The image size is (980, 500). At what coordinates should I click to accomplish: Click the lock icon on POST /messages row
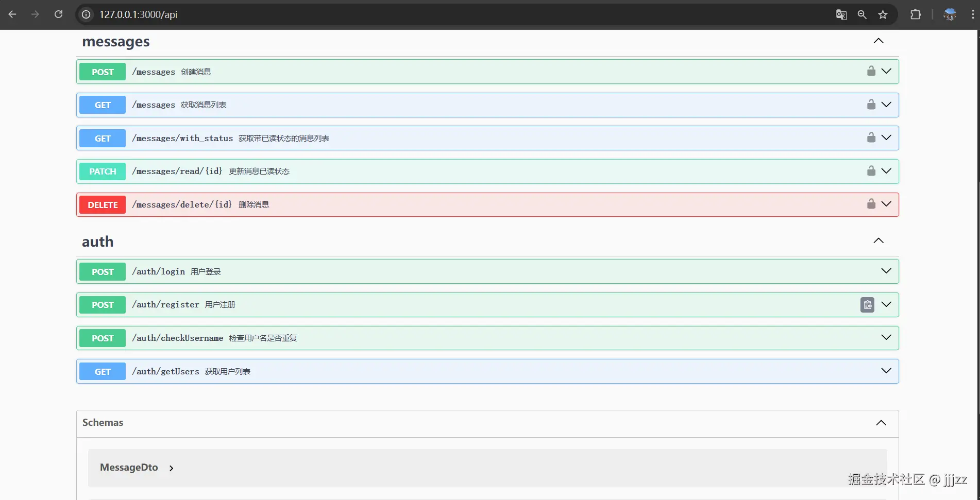click(x=871, y=71)
